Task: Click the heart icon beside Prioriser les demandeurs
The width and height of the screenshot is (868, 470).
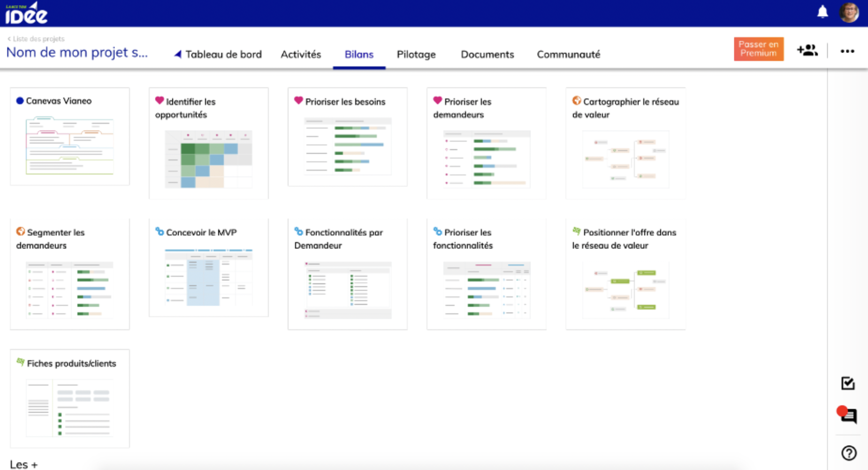Action: coord(437,100)
